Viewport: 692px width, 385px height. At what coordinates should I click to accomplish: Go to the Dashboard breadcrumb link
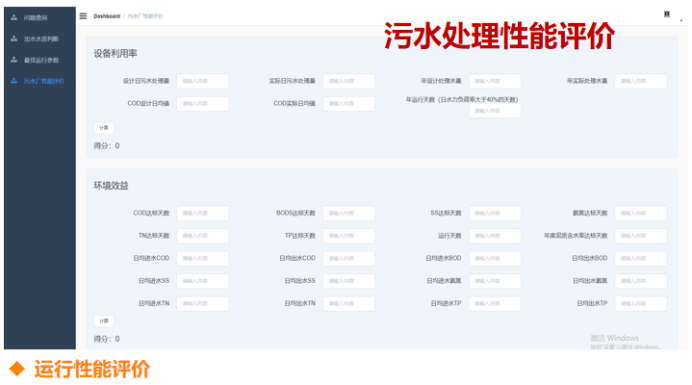107,16
